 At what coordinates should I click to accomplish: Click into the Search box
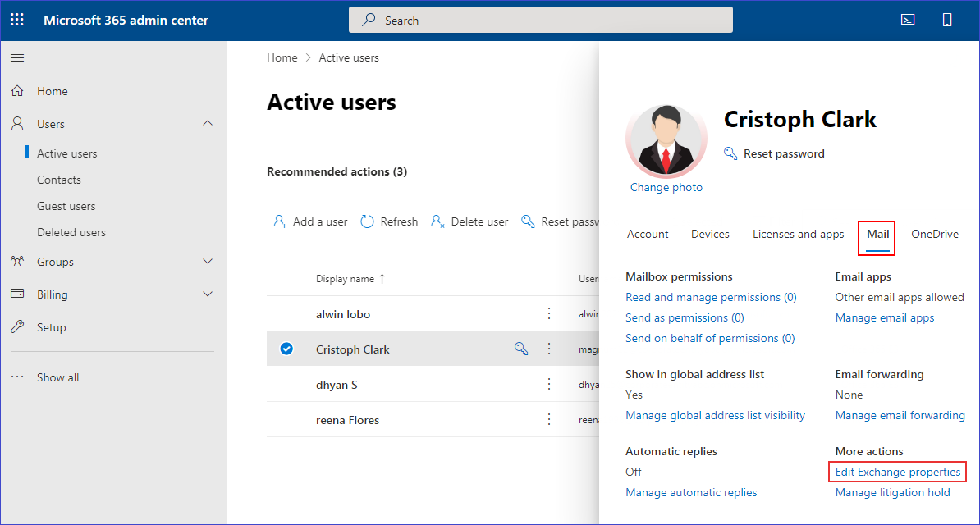tap(540, 21)
